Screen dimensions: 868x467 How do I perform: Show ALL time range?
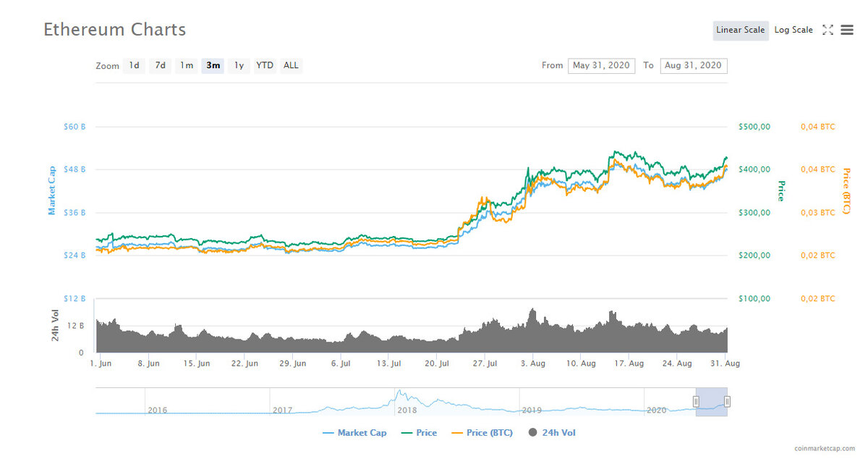tap(291, 66)
